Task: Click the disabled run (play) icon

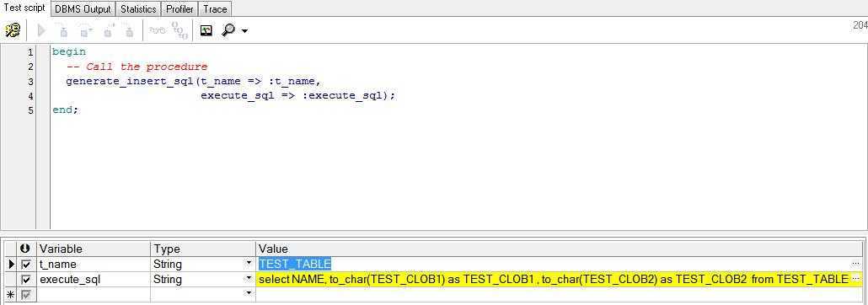Action: coord(41,30)
